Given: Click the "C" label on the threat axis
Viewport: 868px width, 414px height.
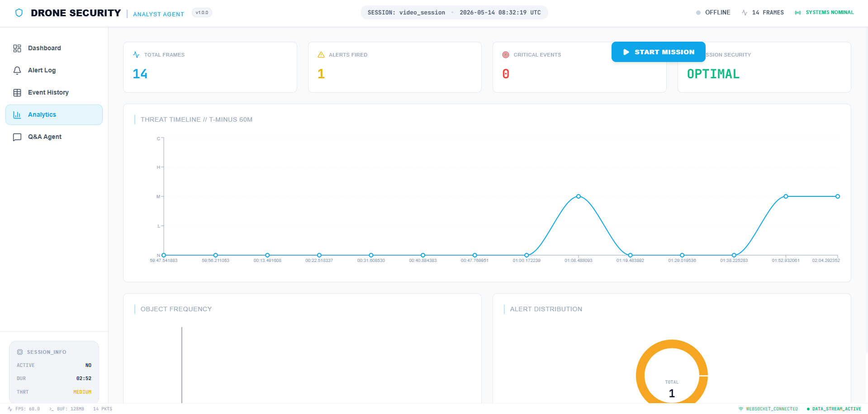Looking at the screenshot, I should pyautogui.click(x=158, y=138).
